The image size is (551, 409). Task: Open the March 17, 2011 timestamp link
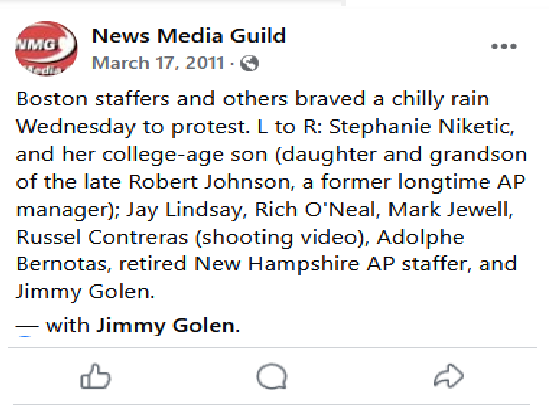click(158, 63)
